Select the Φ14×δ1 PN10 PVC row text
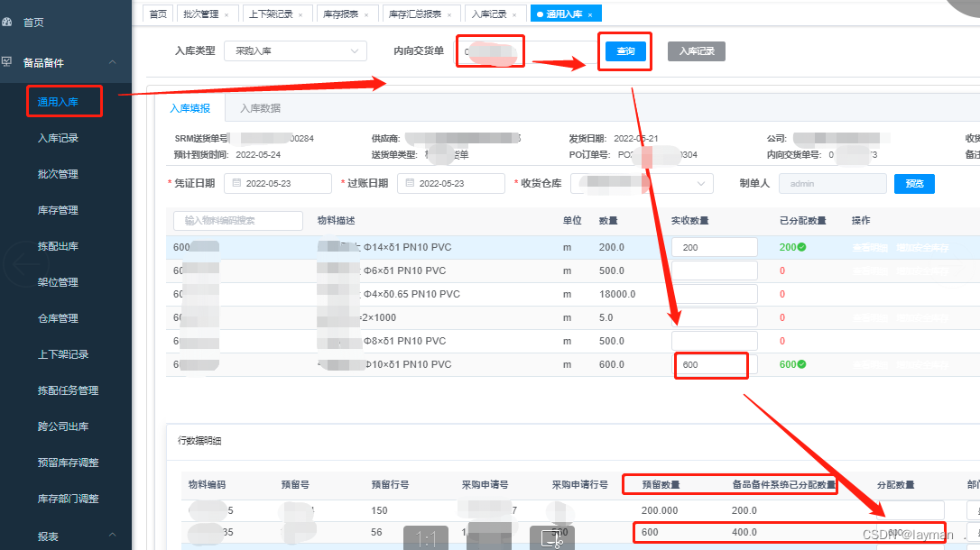Screen dimensions: 980x550 click(407, 247)
